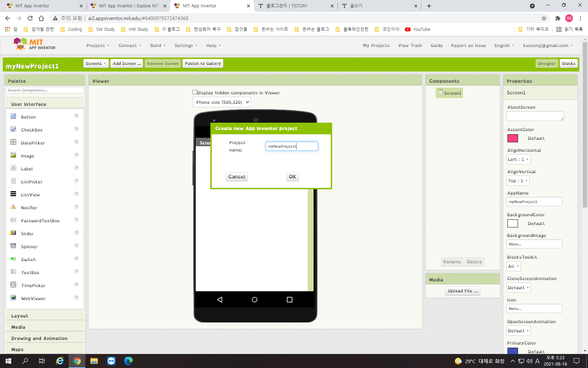Click the pink AccentColor swatch

(513, 138)
